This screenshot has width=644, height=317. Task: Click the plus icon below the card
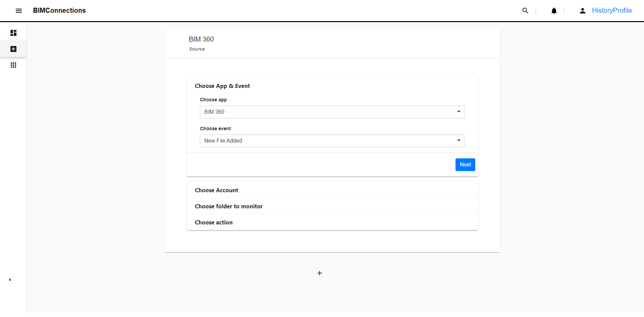320,273
